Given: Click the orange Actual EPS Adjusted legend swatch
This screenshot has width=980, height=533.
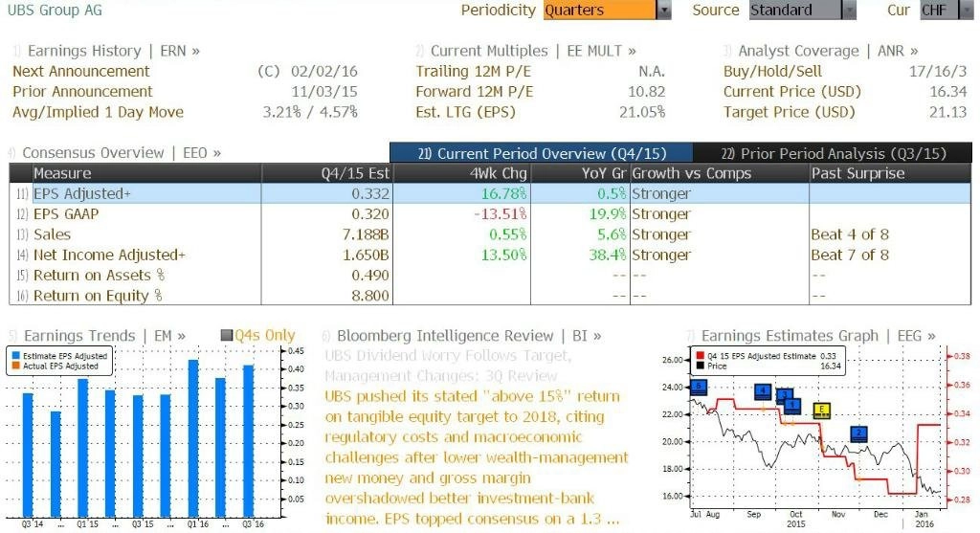Looking at the screenshot, I should [15, 366].
